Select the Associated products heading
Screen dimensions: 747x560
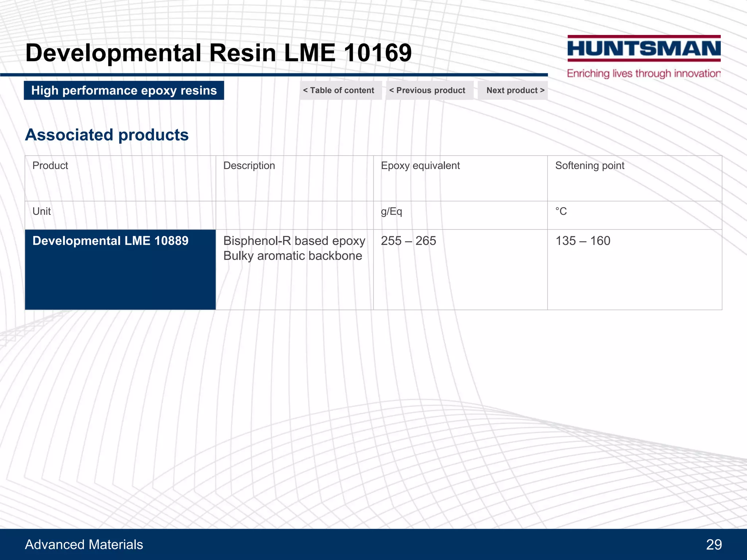coord(107,135)
